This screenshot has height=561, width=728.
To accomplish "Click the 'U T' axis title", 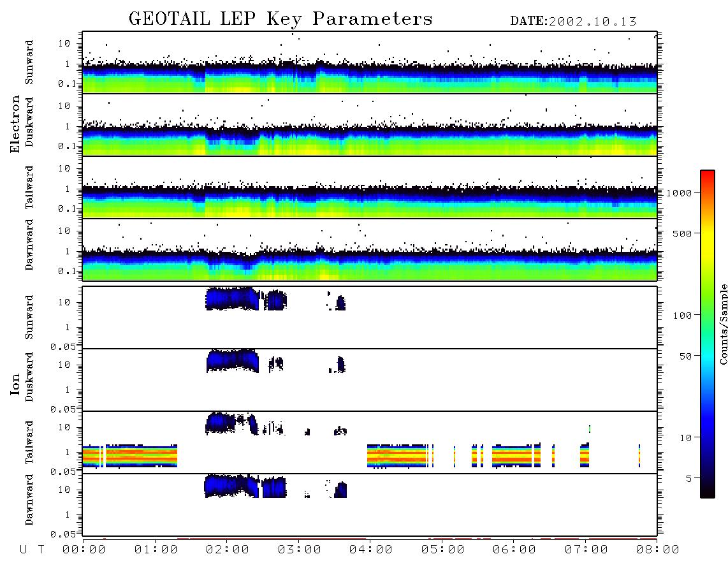I will [x=32, y=550].
